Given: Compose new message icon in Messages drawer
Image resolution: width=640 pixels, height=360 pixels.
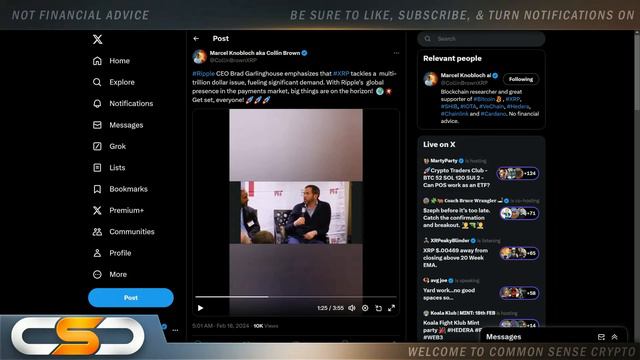Looking at the screenshot, I should click(601, 337).
